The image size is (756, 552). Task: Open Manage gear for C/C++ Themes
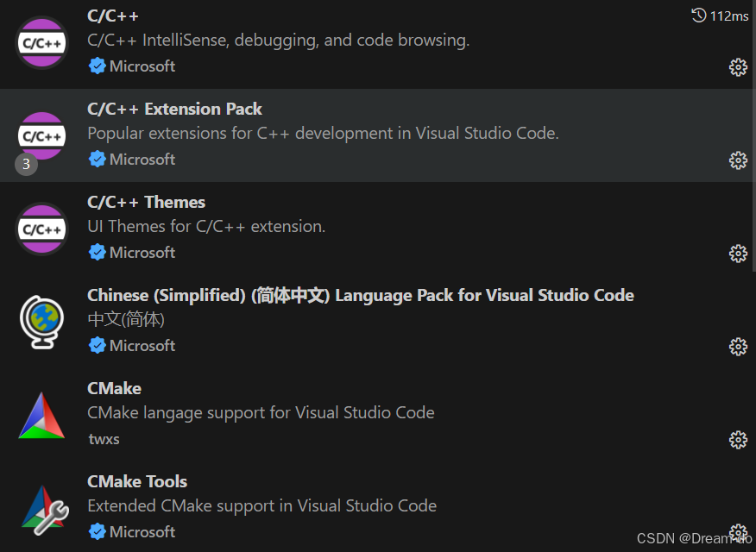(x=738, y=254)
